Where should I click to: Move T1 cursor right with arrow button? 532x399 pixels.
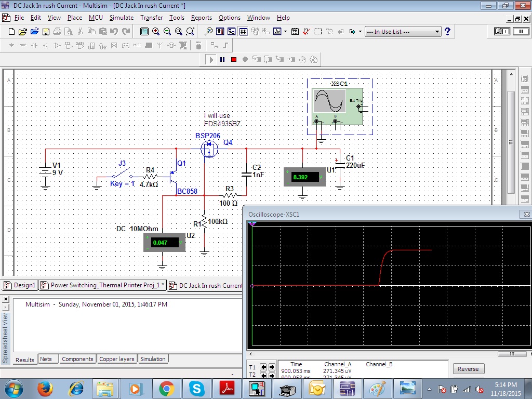click(271, 367)
